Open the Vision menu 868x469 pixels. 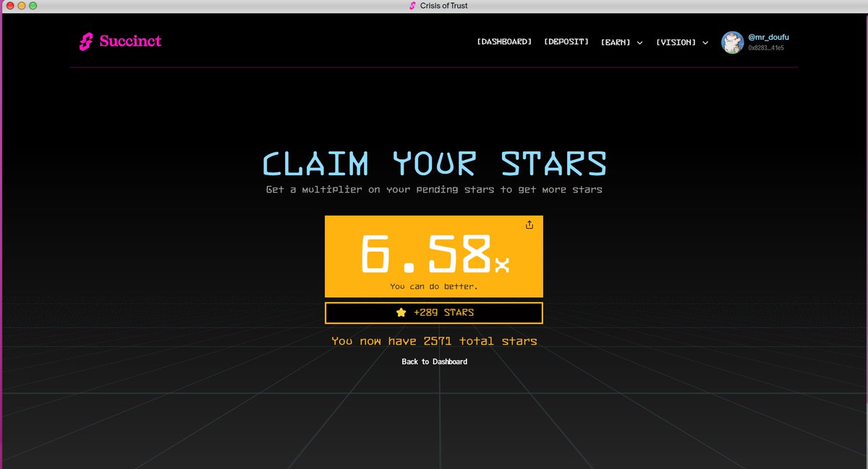point(676,42)
